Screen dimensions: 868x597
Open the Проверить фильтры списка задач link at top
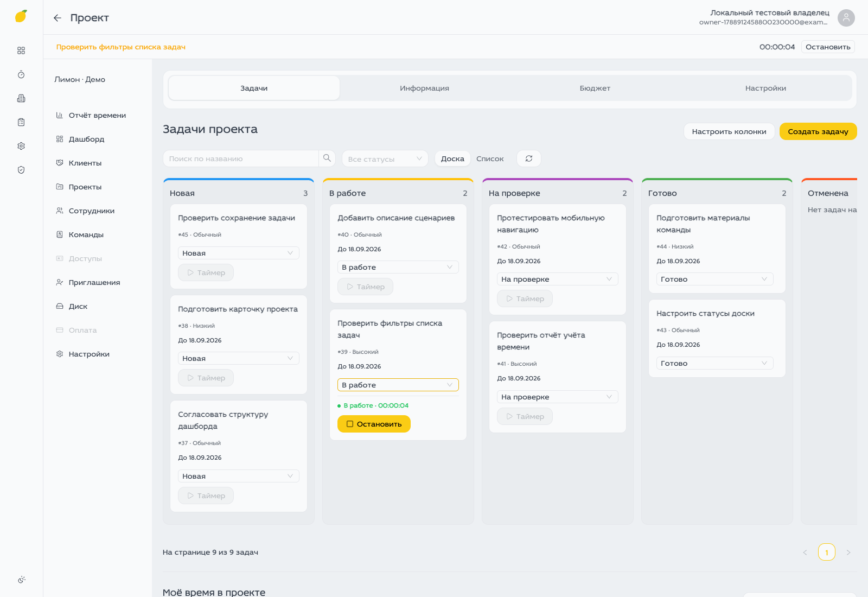121,47
